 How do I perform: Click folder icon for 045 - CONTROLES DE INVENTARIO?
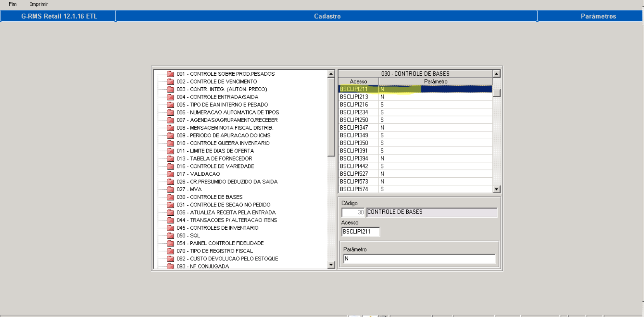170,228
